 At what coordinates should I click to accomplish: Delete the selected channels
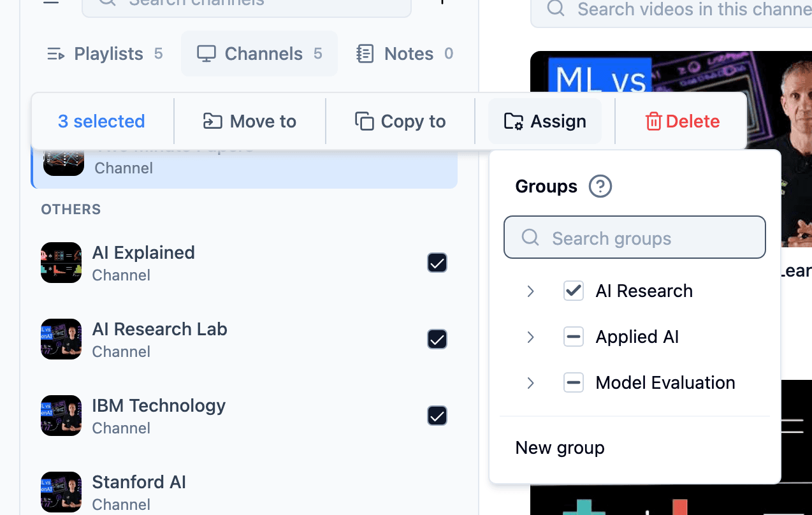tap(683, 121)
